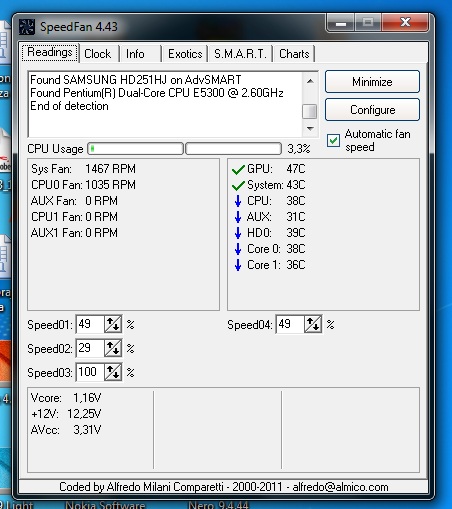Click the HD0 temperature blue down arrow
452x509 pixels.
coord(238,233)
